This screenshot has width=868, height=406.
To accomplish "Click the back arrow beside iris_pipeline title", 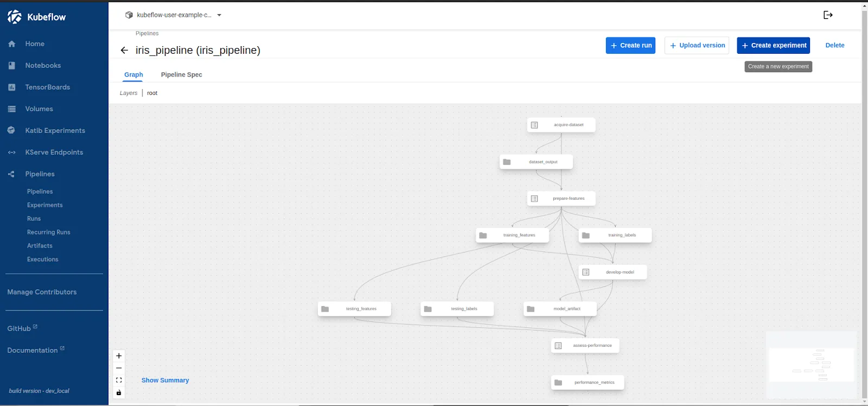I will [x=124, y=50].
